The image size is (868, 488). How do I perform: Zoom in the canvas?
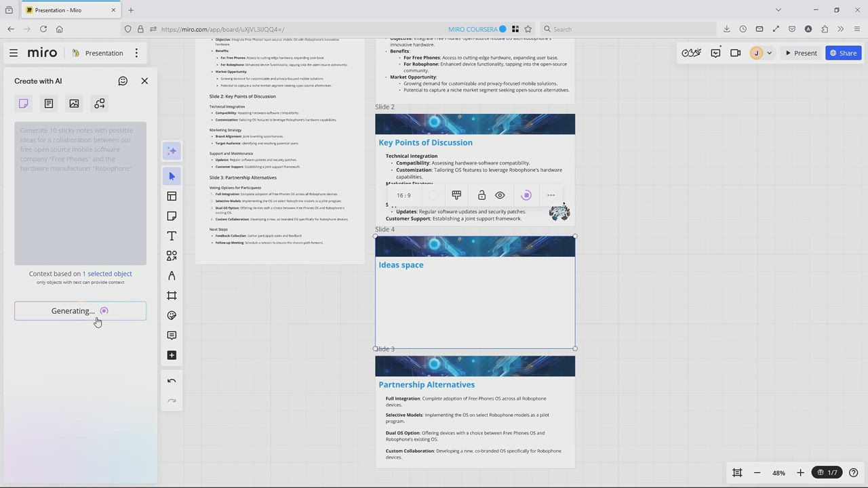pyautogui.click(x=800, y=472)
